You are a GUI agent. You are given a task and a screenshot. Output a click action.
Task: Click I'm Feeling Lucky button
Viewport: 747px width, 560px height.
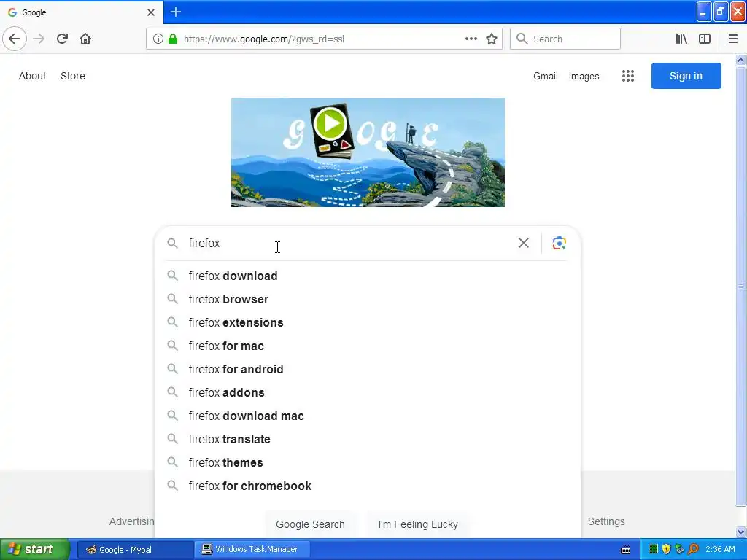click(418, 524)
